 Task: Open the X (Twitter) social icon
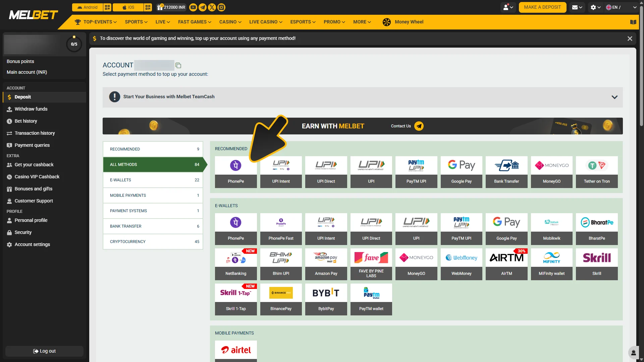coord(212,7)
